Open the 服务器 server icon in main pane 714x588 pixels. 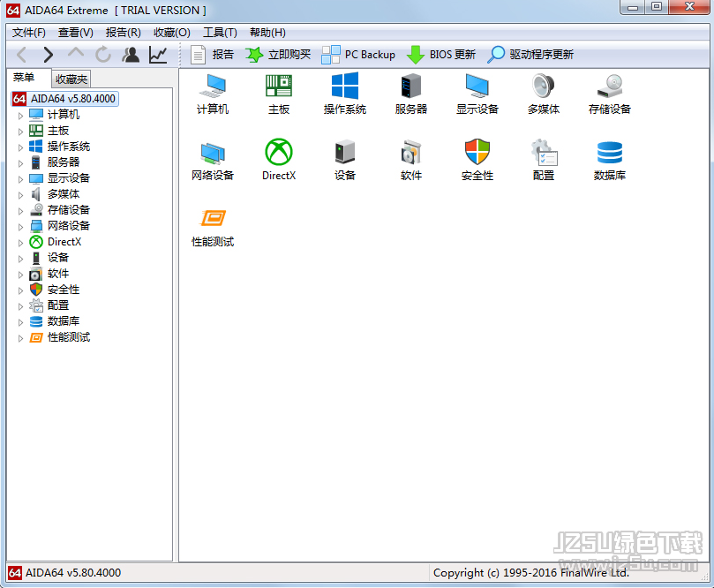pyautogui.click(x=411, y=94)
